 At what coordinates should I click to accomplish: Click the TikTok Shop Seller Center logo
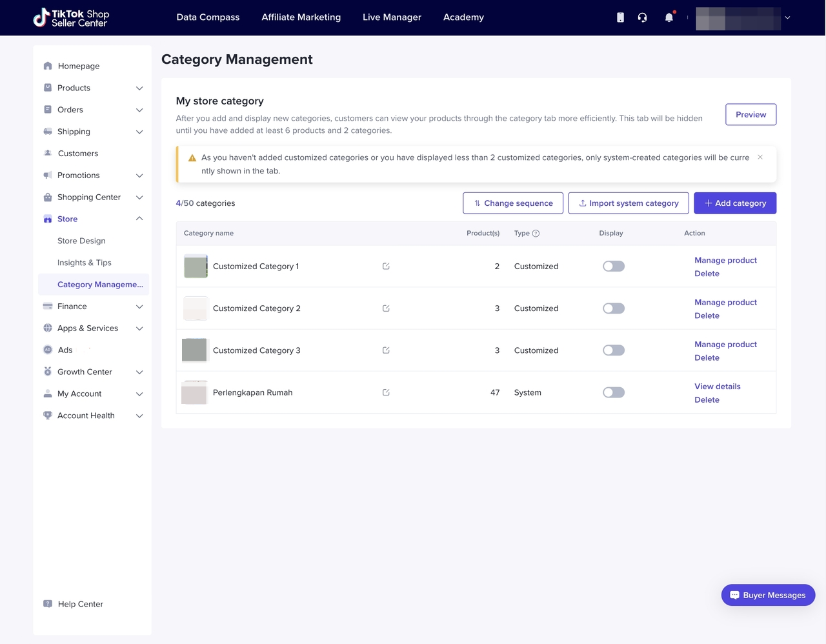tap(72, 17)
